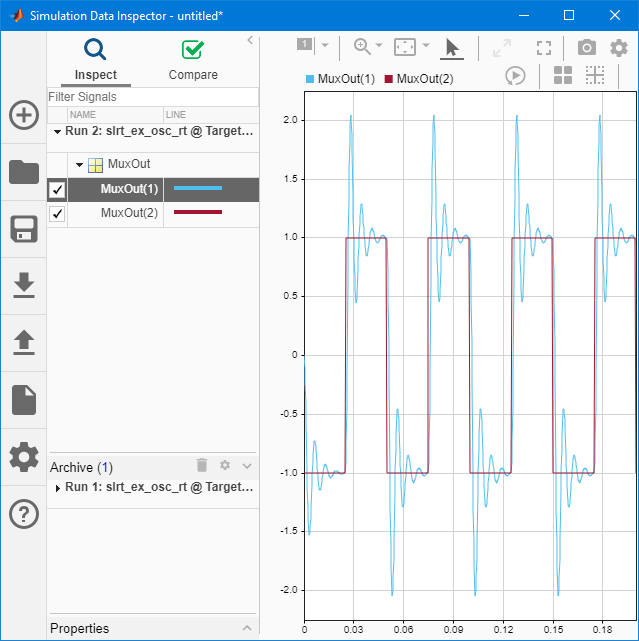The height and width of the screenshot is (641, 639).
Task: Click the Archive (1) label
Action: click(81, 467)
